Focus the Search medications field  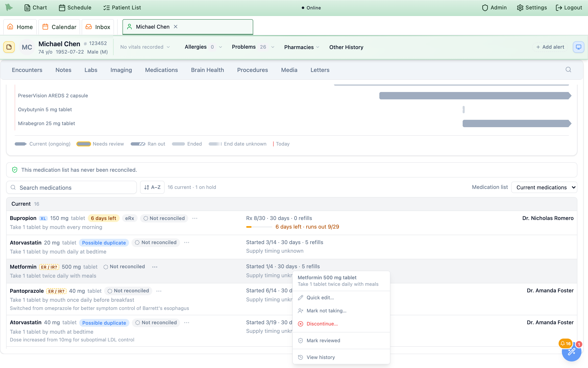[71, 187]
